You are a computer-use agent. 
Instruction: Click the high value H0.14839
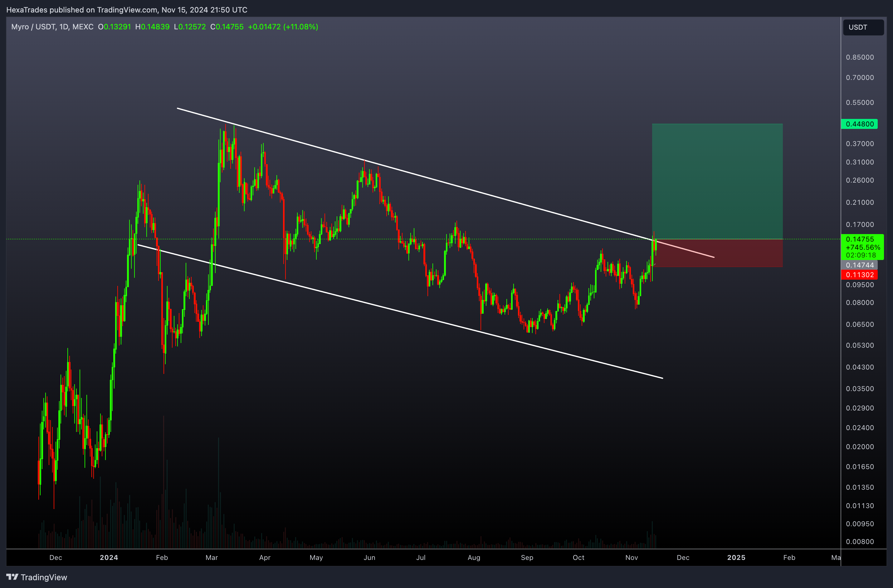(x=152, y=27)
